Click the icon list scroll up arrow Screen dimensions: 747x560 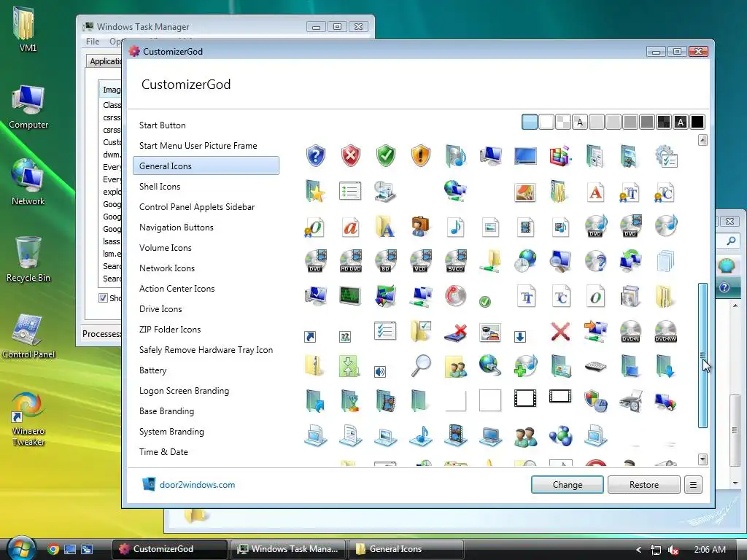(703, 140)
